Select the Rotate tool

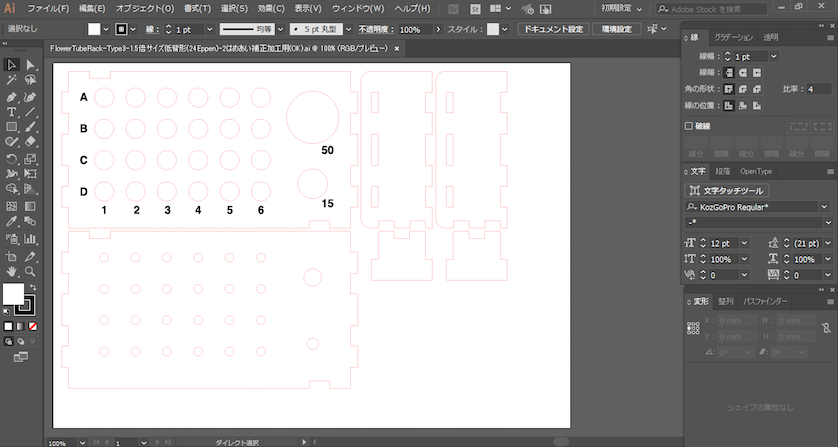[11, 159]
